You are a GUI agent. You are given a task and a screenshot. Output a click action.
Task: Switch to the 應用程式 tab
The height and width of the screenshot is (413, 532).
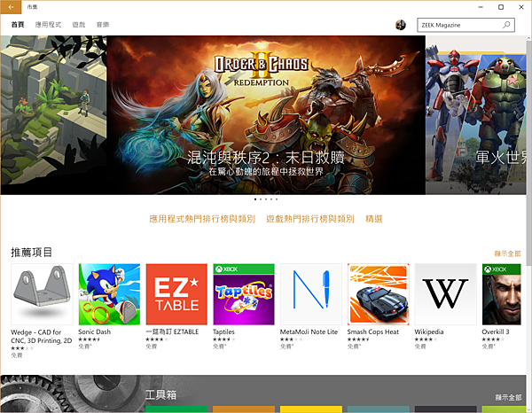point(48,25)
